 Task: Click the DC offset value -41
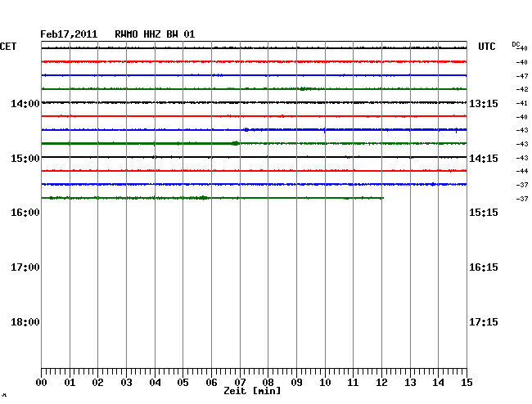pos(522,103)
